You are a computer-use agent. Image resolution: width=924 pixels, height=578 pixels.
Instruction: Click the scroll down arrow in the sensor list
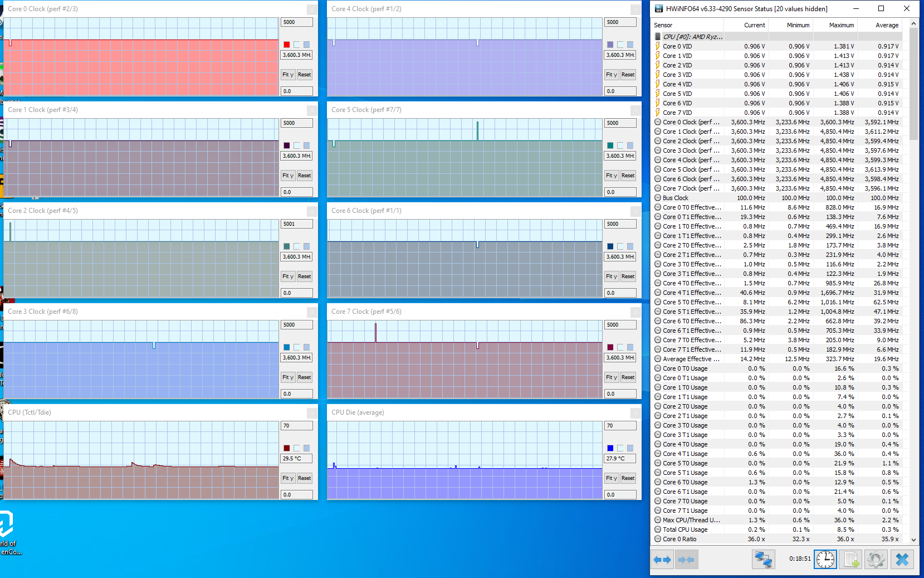913,540
